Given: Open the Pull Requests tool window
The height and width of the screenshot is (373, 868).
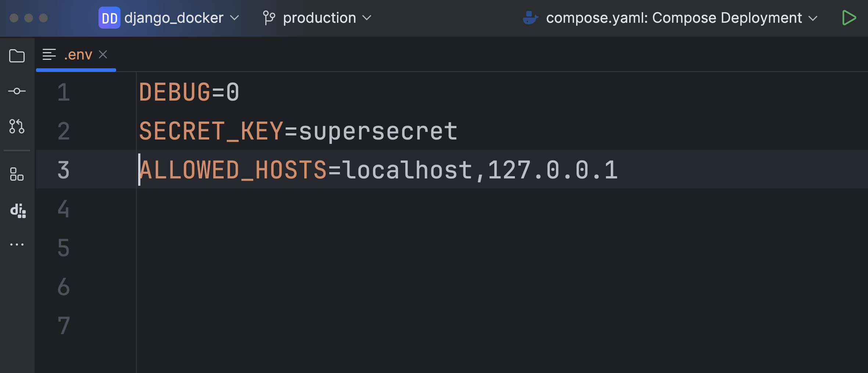Looking at the screenshot, I should (17, 126).
